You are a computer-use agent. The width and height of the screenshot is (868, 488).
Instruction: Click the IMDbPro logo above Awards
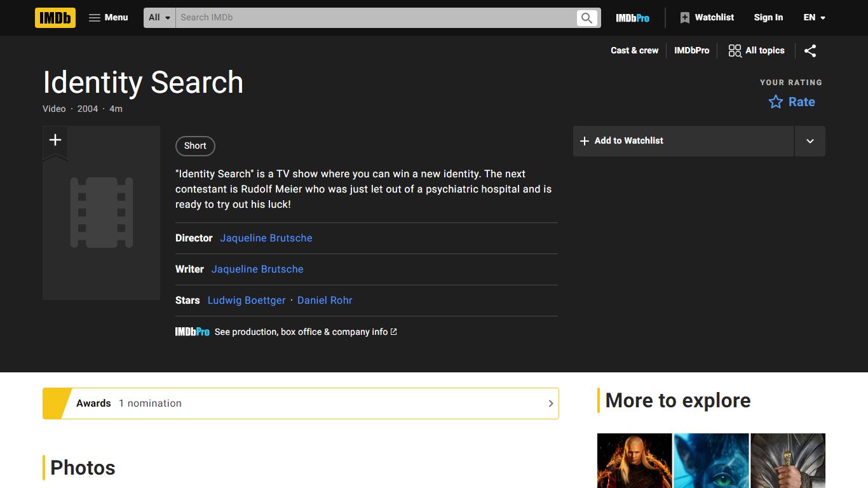pos(193,332)
